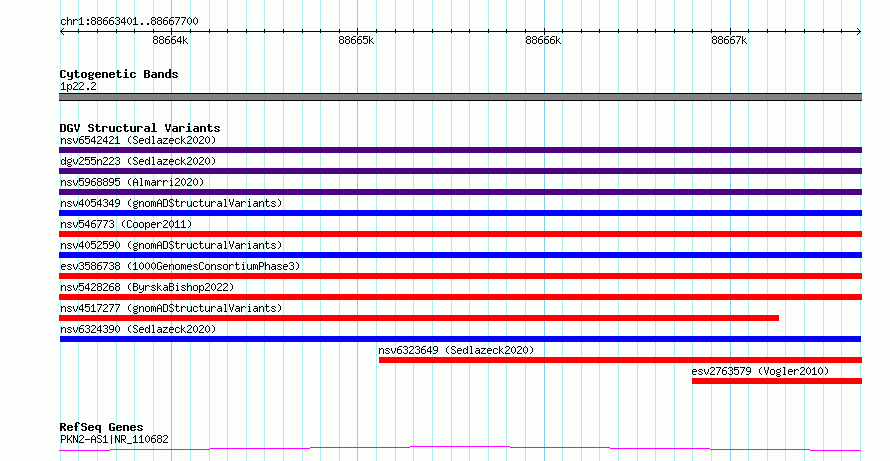Click the short red bar under esv2763579

pyautogui.click(x=777, y=381)
